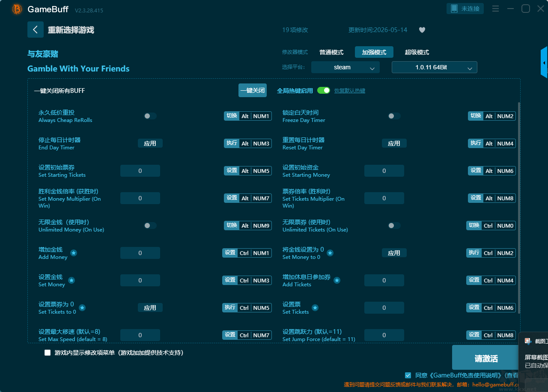The image size is (548, 392).
Task: Click the 请激活 activate button
Action: [x=486, y=358]
